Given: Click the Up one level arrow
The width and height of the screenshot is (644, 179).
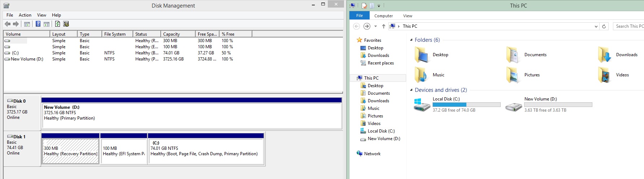Looking at the screenshot, I should [x=383, y=26].
